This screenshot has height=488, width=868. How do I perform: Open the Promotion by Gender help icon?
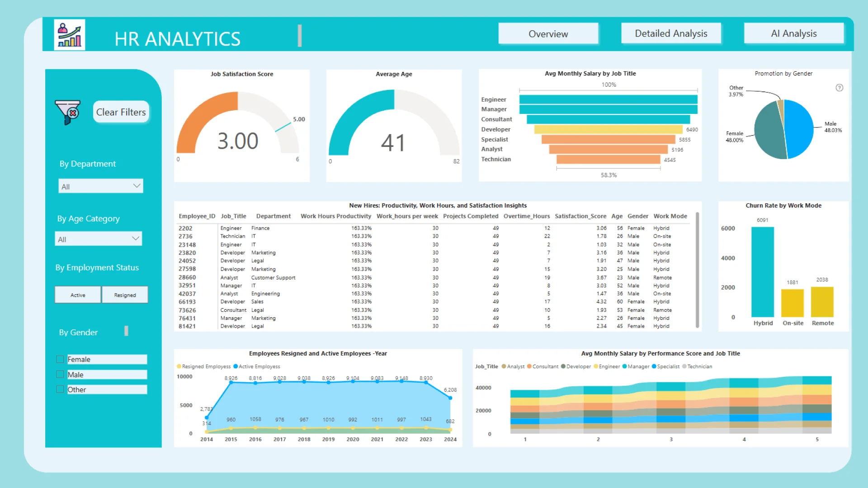839,88
